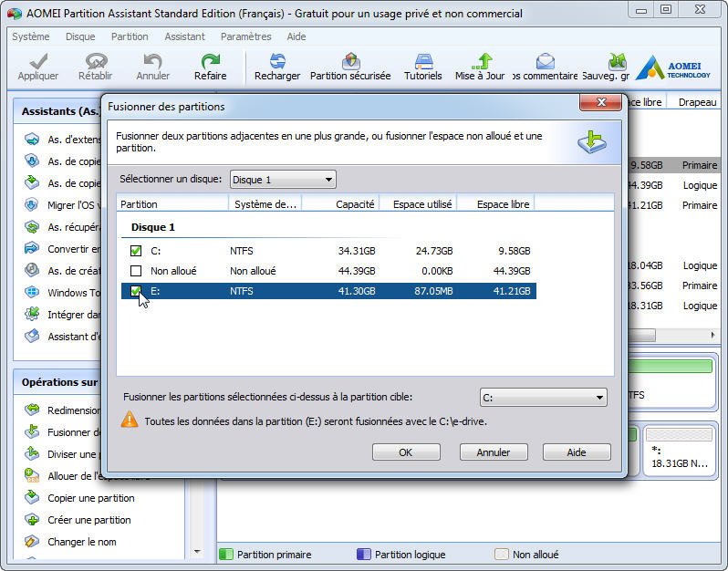The height and width of the screenshot is (571, 728).
Task: Click the Sauveg. backup toolbar icon
Action: click(x=617, y=61)
